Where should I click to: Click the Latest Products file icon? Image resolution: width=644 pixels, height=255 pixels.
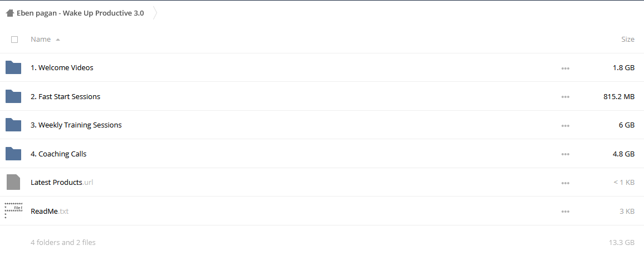pos(13,182)
